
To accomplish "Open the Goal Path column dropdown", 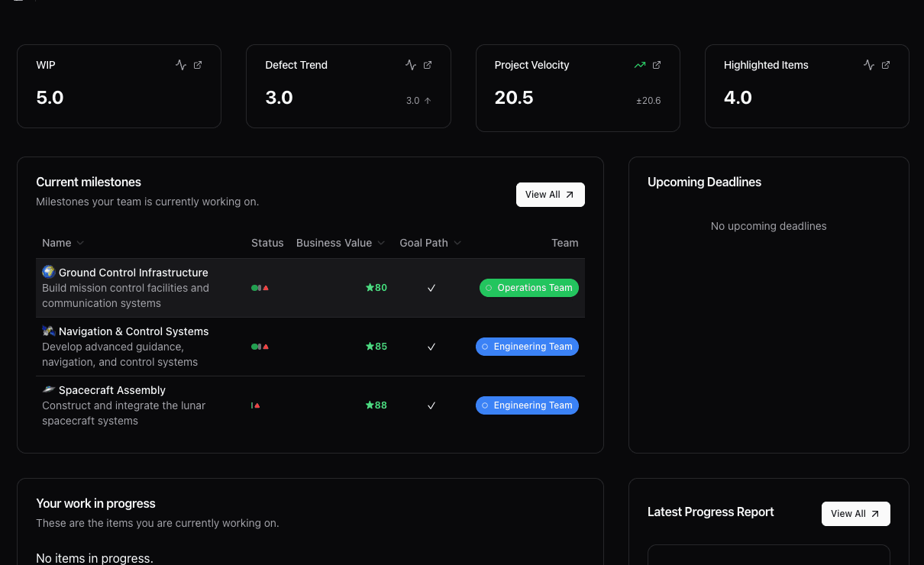I will coord(457,243).
